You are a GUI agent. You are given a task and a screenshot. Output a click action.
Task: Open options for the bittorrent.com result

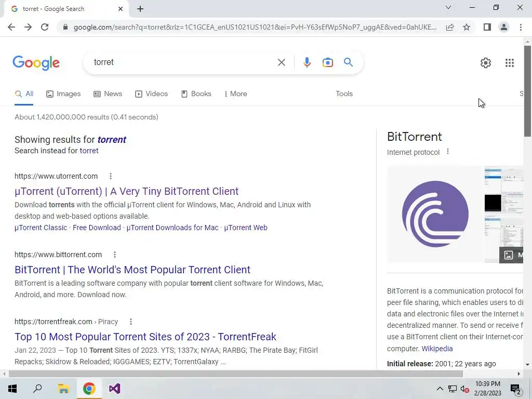click(115, 255)
